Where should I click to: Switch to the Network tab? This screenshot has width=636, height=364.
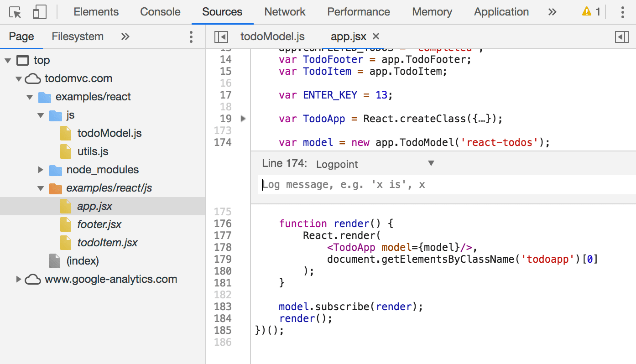[x=284, y=11]
